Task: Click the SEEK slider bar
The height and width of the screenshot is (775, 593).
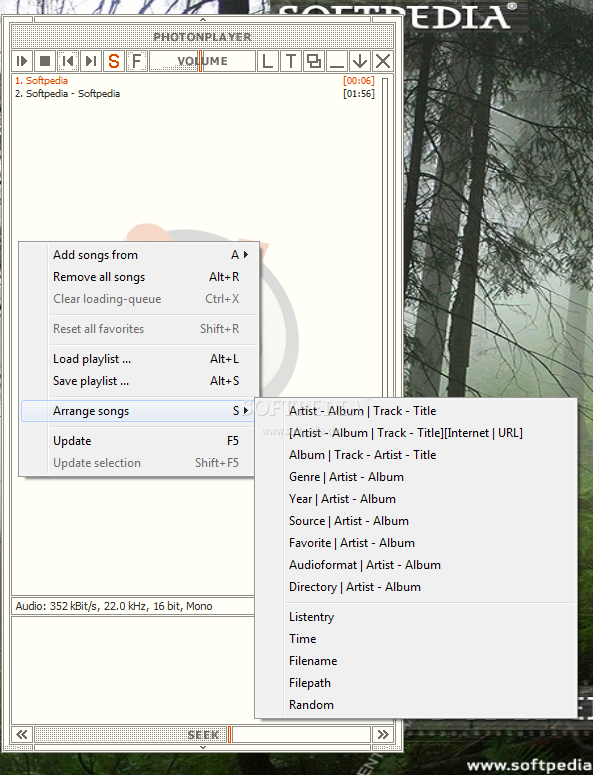Action: click(x=203, y=734)
